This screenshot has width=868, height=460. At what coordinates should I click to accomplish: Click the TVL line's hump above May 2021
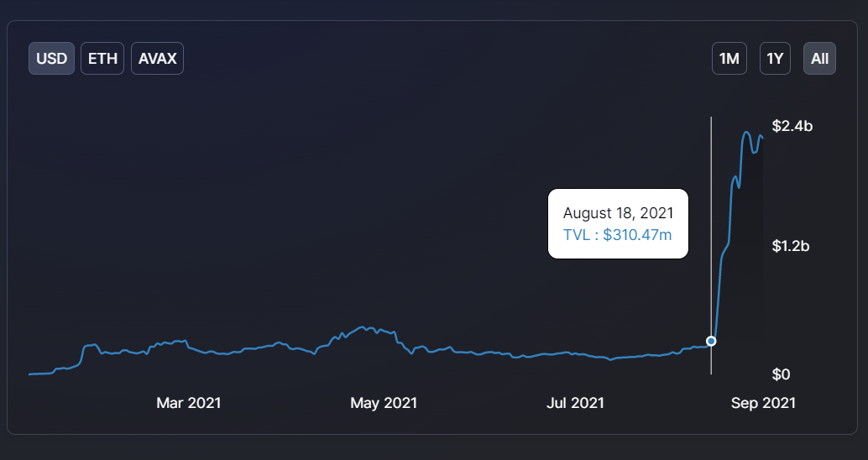point(363,327)
